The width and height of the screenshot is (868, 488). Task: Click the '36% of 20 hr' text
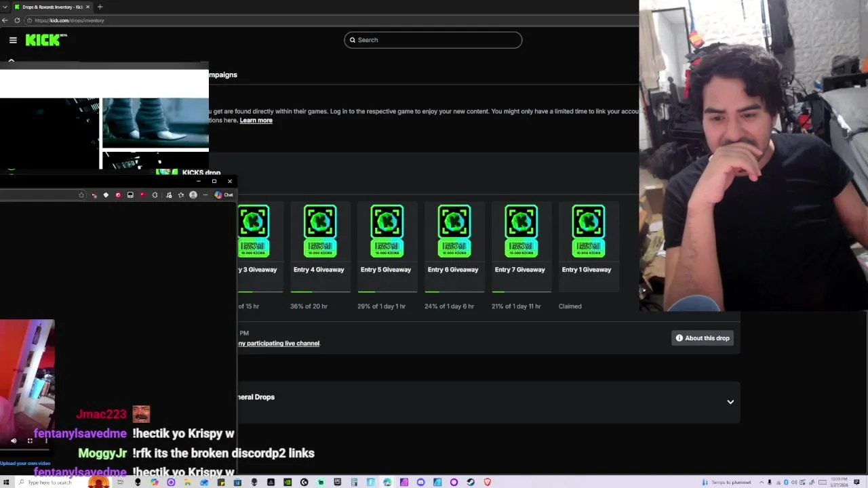pyautogui.click(x=309, y=306)
